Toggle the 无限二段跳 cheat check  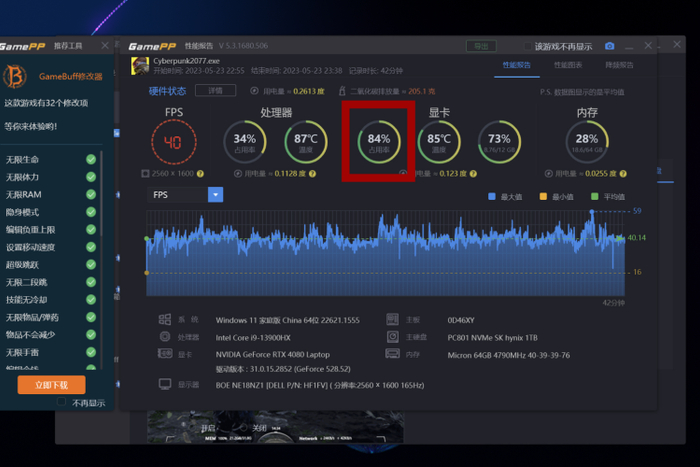91,282
